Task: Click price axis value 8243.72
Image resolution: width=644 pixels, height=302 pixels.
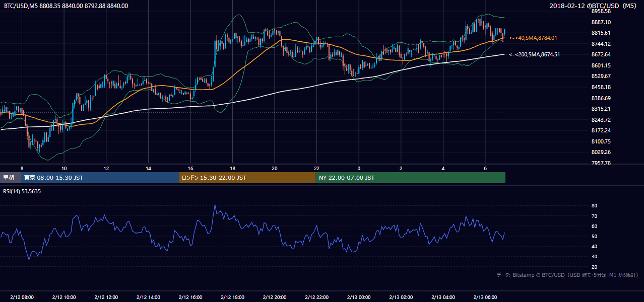Action: (601, 120)
